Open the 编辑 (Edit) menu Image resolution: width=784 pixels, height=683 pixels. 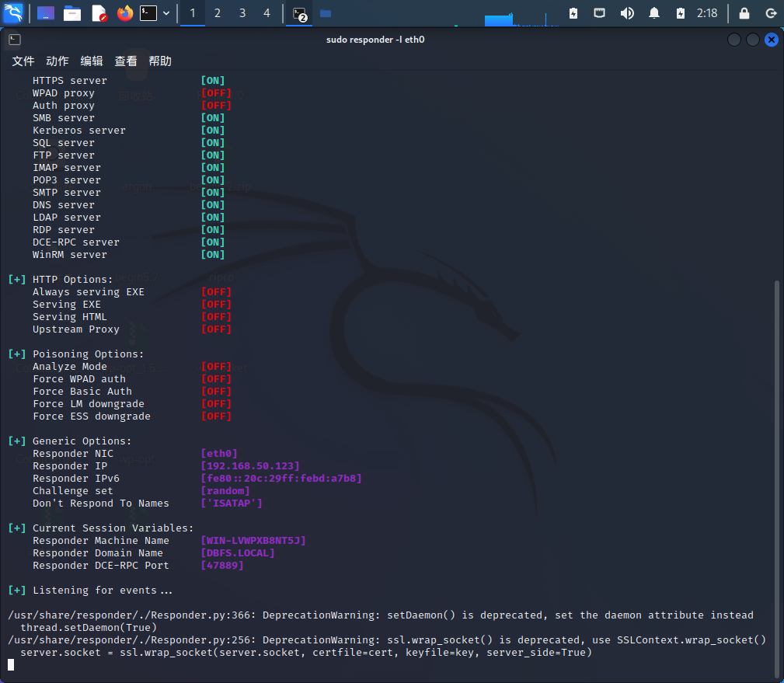point(92,61)
